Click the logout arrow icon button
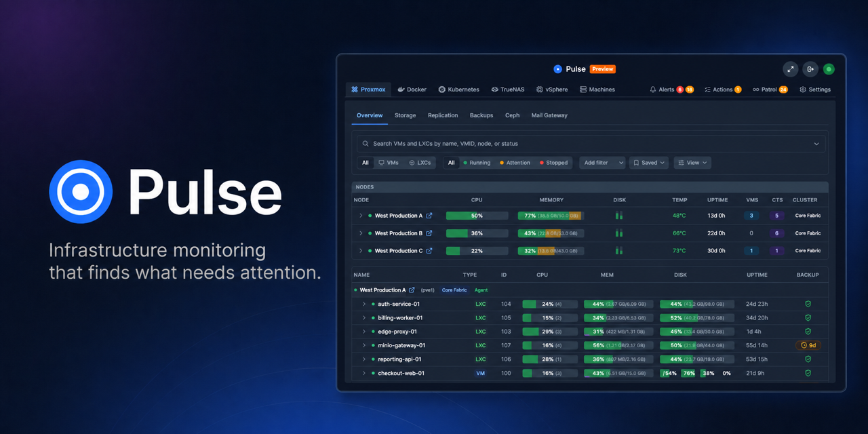 [810, 69]
